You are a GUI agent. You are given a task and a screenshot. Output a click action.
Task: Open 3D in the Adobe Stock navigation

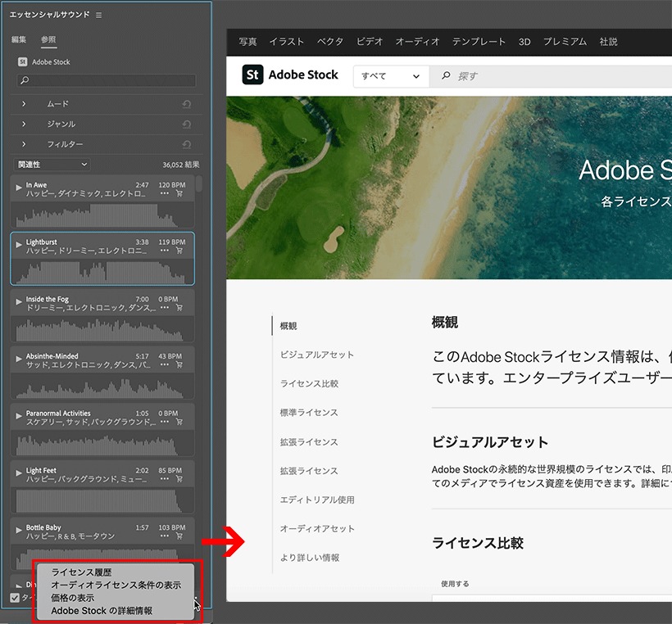(x=524, y=42)
